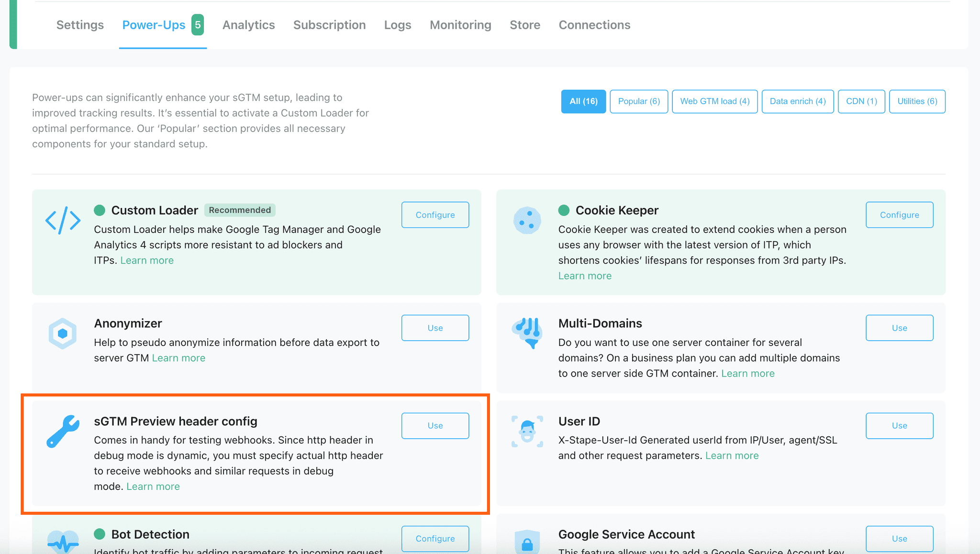Click the Google Service Account lock icon
Viewport: 980px width, 554px height.
tap(527, 541)
